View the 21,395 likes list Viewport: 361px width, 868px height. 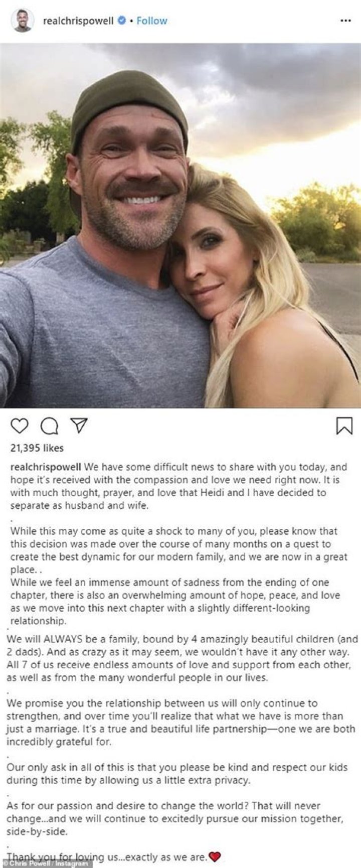pyautogui.click(x=37, y=448)
